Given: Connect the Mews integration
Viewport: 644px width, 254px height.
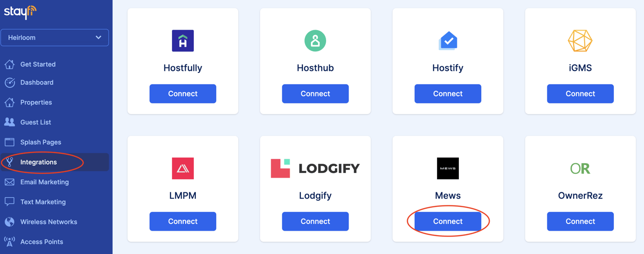Looking at the screenshot, I should [x=448, y=221].
